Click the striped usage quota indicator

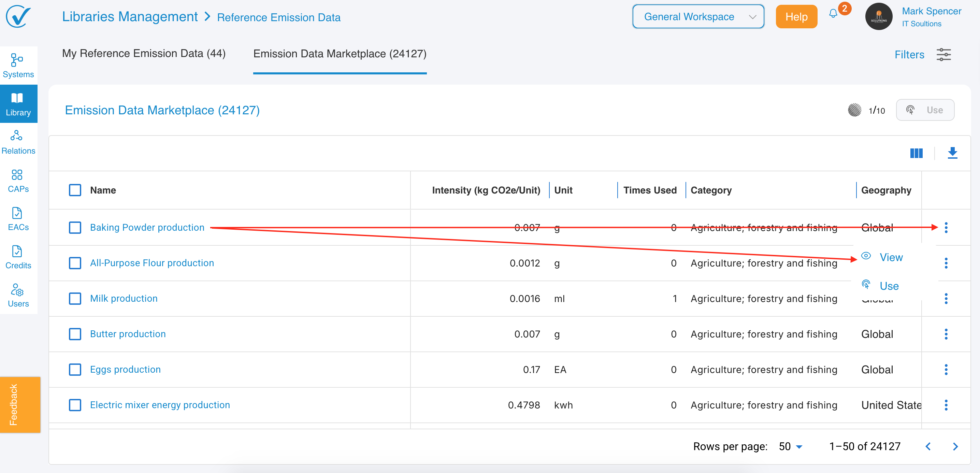(x=854, y=110)
